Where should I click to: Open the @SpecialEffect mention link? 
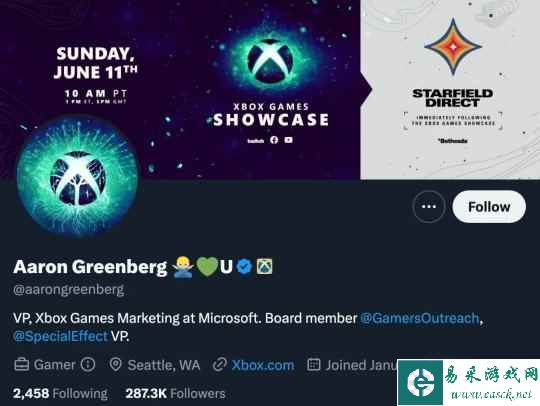61,336
